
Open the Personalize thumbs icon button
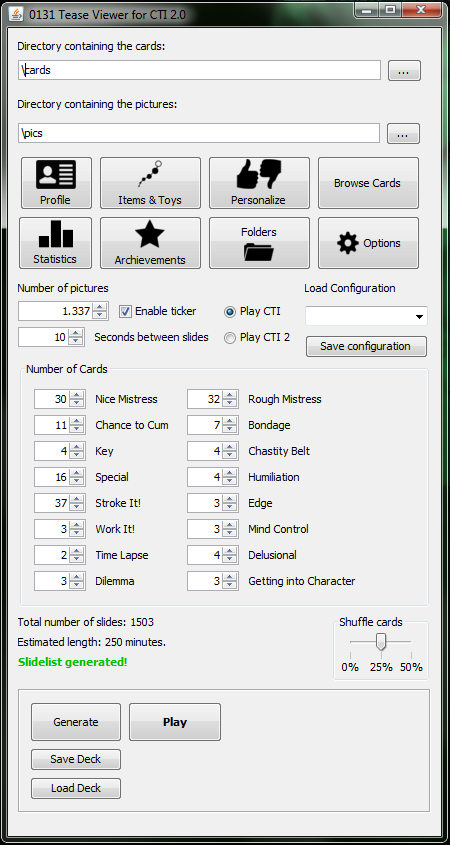[259, 183]
